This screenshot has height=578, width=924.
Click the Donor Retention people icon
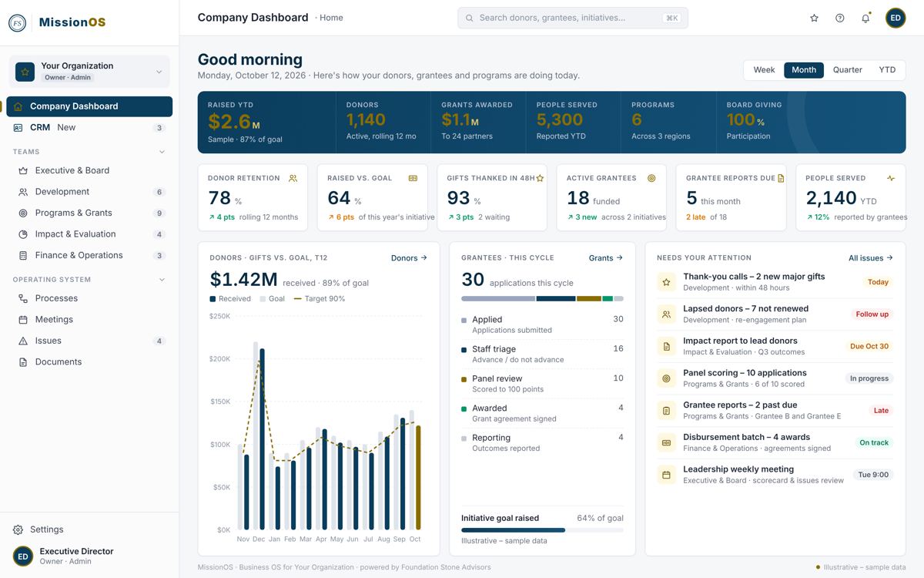coord(293,178)
